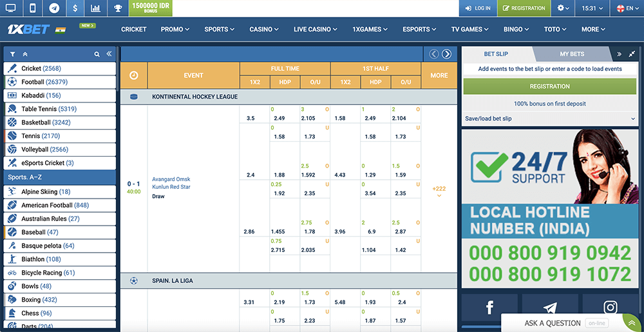644x332 pixels.
Task: Switch to the My Bets tab
Action: click(x=572, y=54)
